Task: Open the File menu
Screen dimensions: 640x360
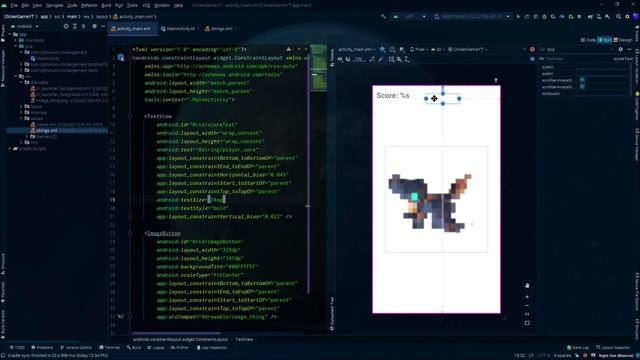Action: coord(14,5)
